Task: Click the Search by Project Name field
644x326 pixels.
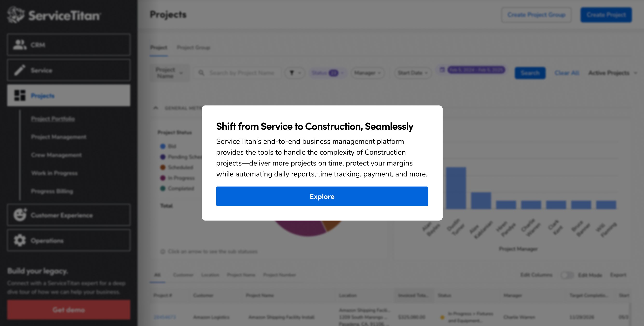Action: pyautogui.click(x=242, y=73)
